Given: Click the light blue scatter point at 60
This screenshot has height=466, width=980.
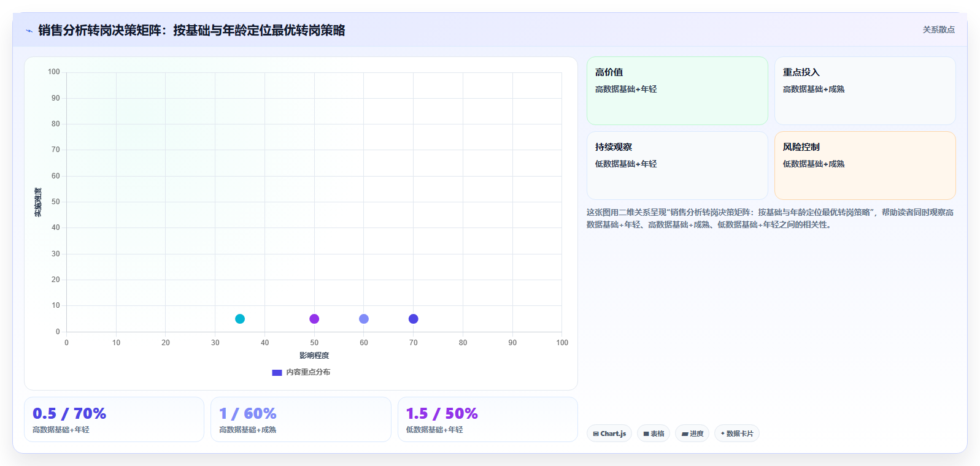Looking at the screenshot, I should pyautogui.click(x=364, y=319).
